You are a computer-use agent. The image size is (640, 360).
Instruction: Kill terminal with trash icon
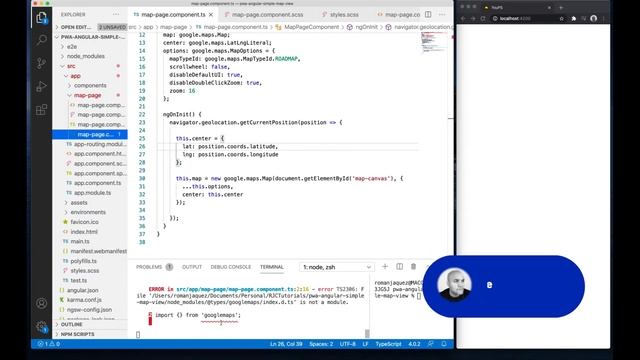coord(413,267)
